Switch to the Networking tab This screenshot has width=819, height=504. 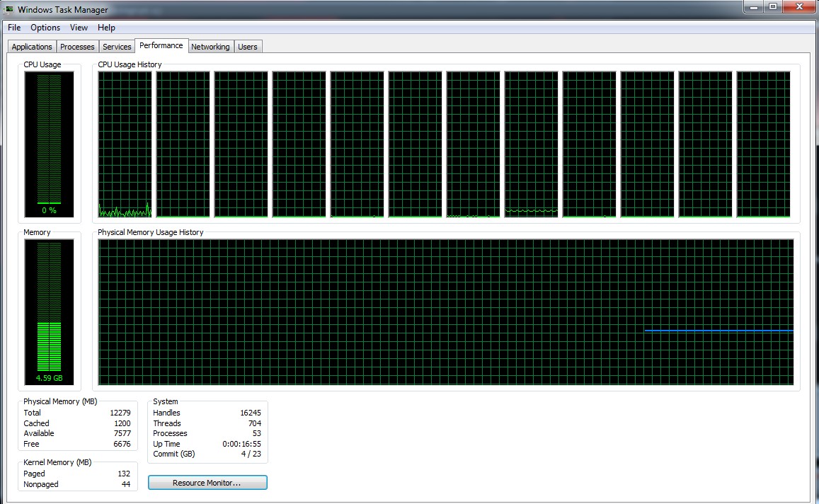tap(210, 47)
